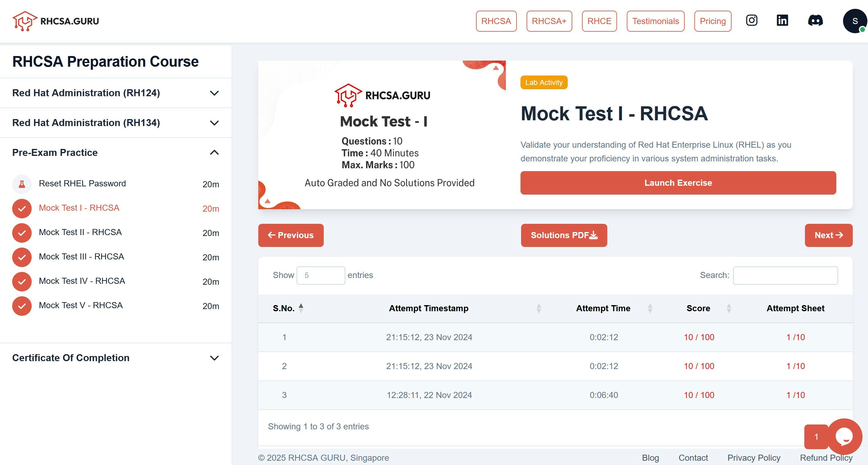Open the RHCE nav item
The height and width of the screenshot is (465, 868).
pyautogui.click(x=599, y=21)
